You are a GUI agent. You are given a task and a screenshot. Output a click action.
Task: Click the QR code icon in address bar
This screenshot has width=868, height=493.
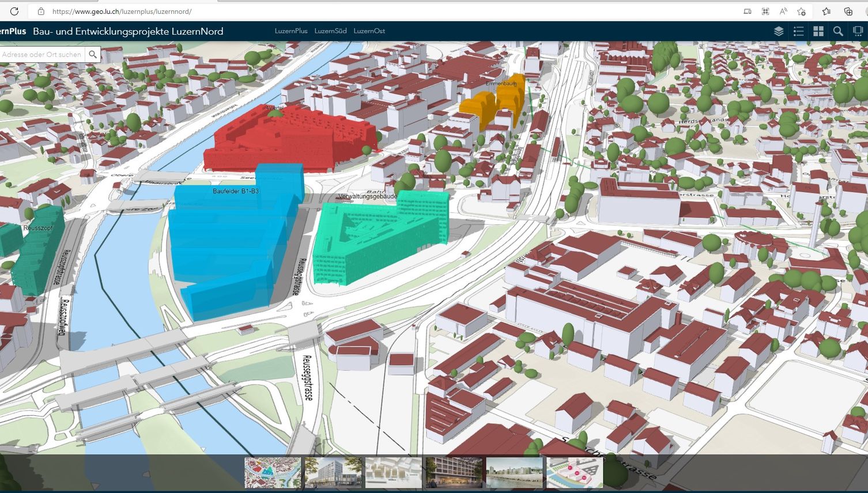point(765,11)
